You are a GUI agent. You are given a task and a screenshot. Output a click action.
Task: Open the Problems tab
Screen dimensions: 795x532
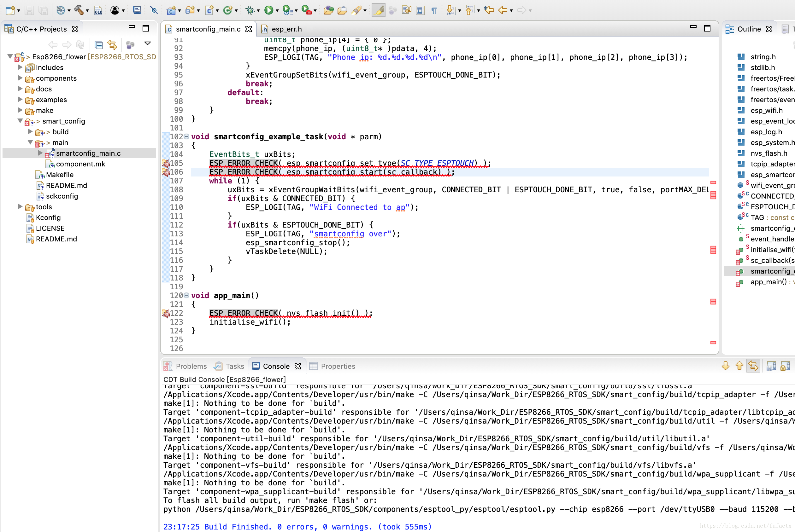[x=191, y=367]
